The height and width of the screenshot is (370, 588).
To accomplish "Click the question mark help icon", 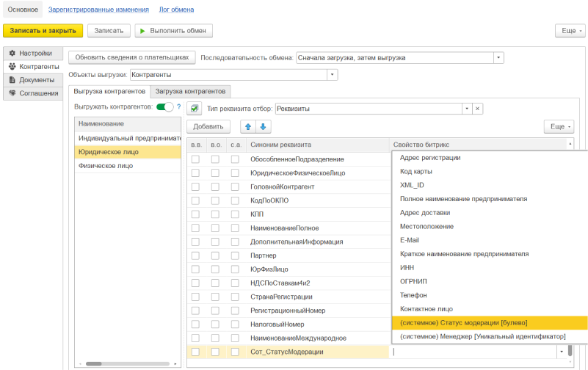I will point(179,107).
